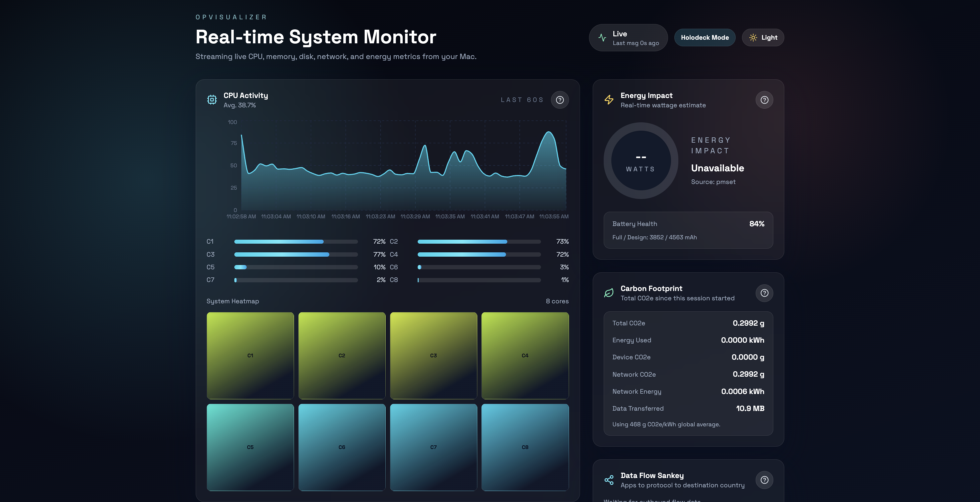The width and height of the screenshot is (980, 502).
Task: Toggle Holodeck Mode
Action: pyautogui.click(x=705, y=38)
